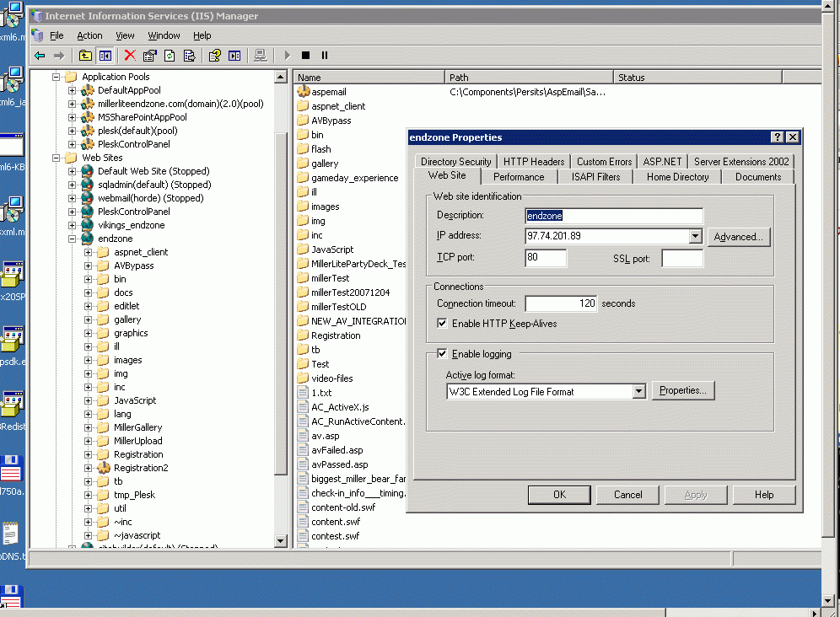
Task: Switch to the Home Directory tab
Action: [x=677, y=177]
